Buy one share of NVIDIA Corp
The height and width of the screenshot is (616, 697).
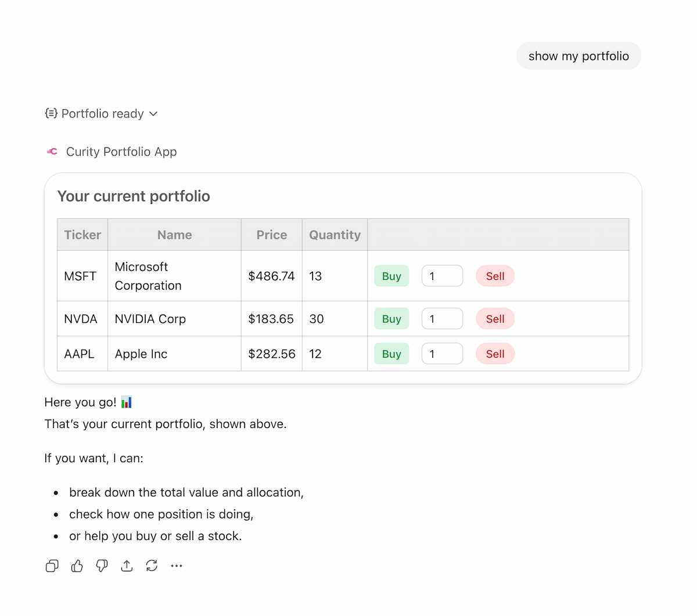click(x=391, y=319)
